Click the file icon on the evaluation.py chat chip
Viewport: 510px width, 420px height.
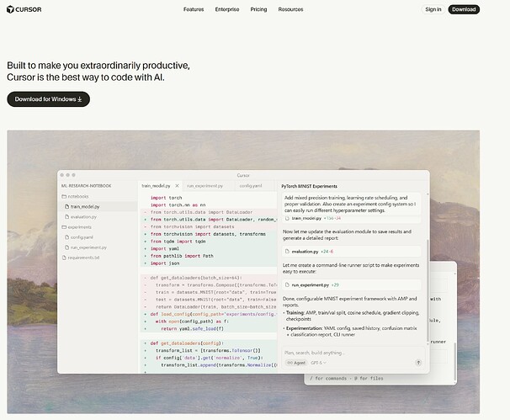(x=287, y=252)
